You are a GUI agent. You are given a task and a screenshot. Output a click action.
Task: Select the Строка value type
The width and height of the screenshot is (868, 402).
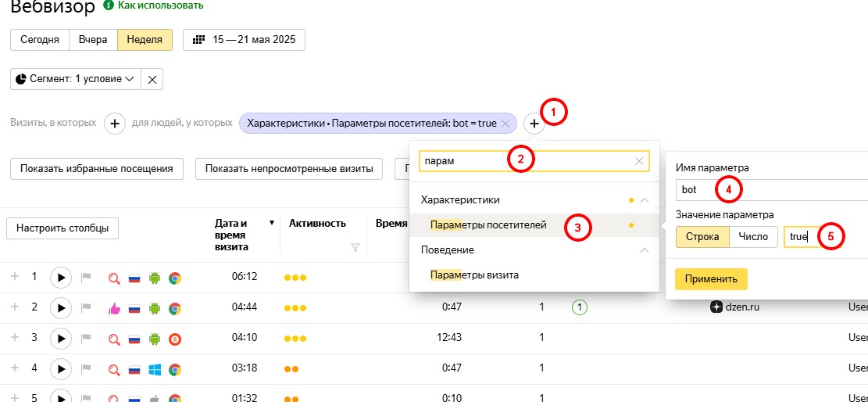click(702, 237)
